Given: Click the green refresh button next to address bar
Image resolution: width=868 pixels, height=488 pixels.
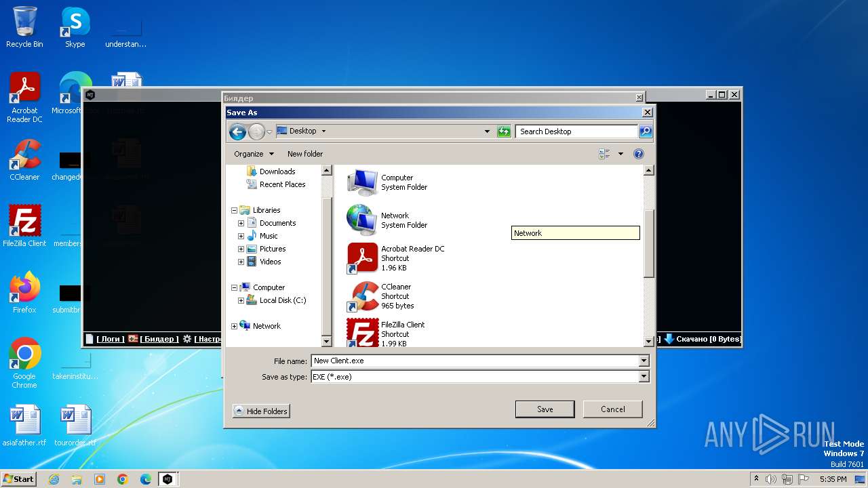Looking at the screenshot, I should (504, 131).
